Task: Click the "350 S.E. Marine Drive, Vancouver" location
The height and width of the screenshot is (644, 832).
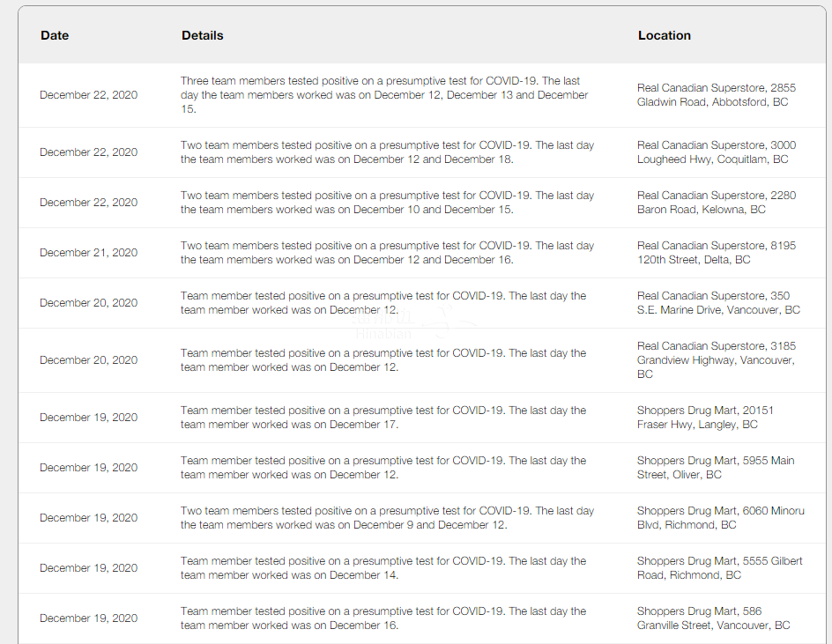Action: click(x=718, y=303)
